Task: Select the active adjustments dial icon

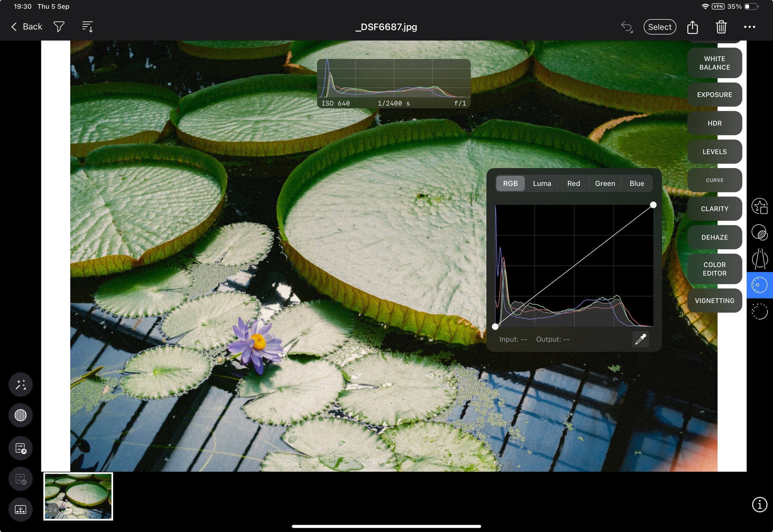Action: click(759, 285)
